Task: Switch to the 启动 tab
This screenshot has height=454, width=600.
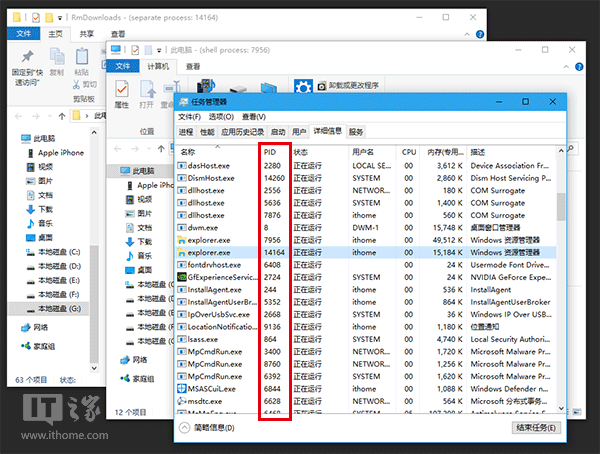Action: [x=278, y=132]
